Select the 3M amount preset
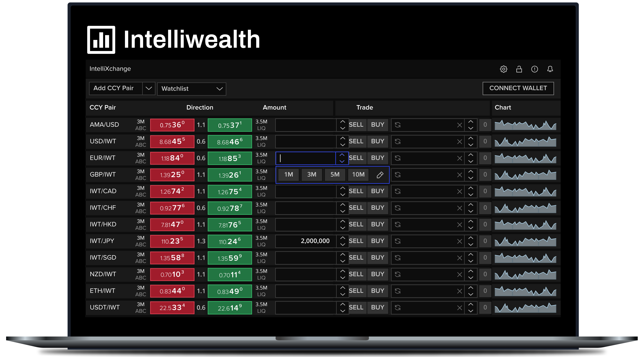 pos(312,175)
